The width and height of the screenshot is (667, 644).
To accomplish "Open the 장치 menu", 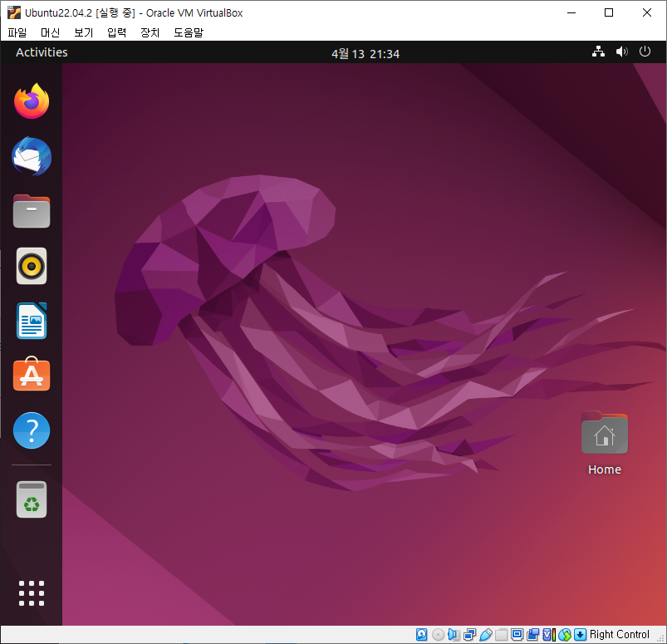I will [150, 32].
